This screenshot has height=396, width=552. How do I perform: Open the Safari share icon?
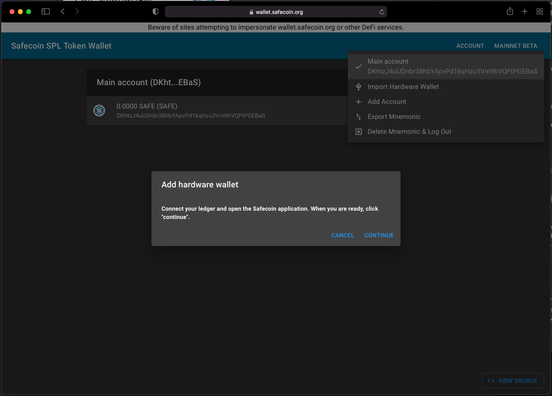[x=509, y=11]
